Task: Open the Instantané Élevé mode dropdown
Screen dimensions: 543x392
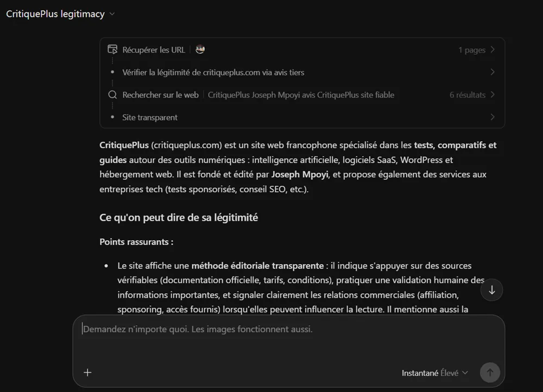Action: [434, 373]
